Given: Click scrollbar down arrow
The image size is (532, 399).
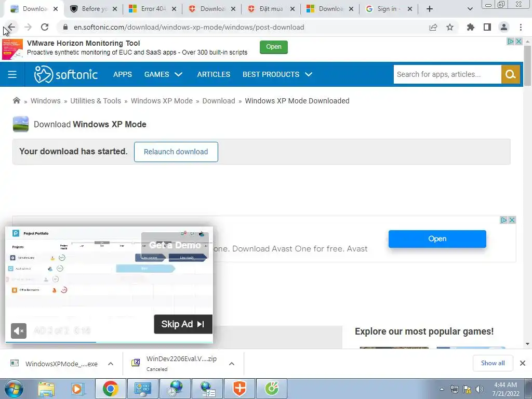Looking at the screenshot, I should point(527,344).
